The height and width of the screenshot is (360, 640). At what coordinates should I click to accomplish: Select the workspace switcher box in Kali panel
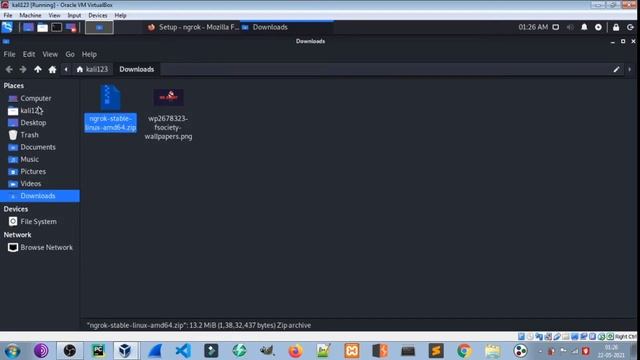click(99, 27)
